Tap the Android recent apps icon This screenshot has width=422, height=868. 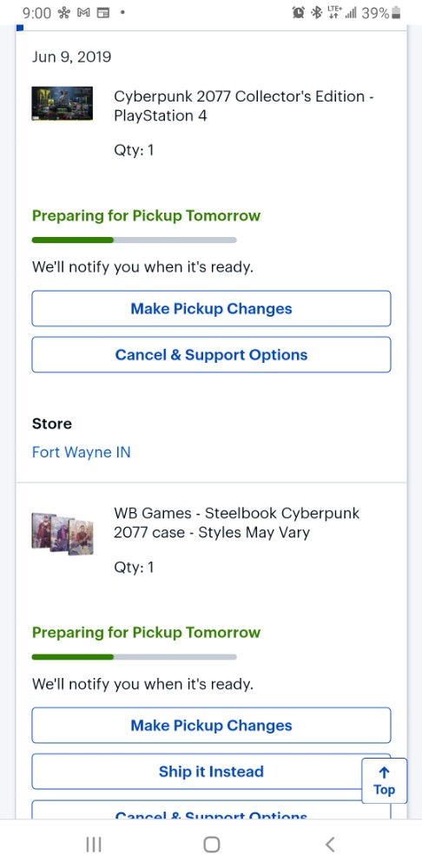tap(94, 845)
